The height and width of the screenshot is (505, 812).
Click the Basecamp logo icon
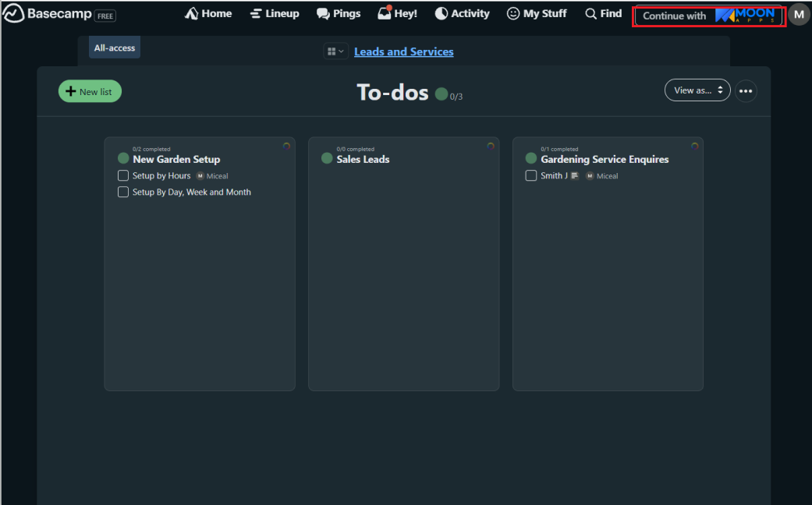13,14
